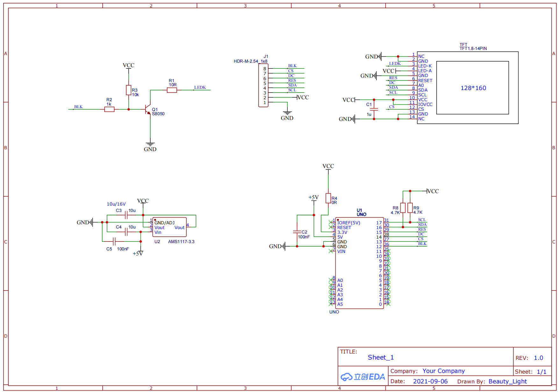
Task: Click the Your Company text field
Action: 444,371
